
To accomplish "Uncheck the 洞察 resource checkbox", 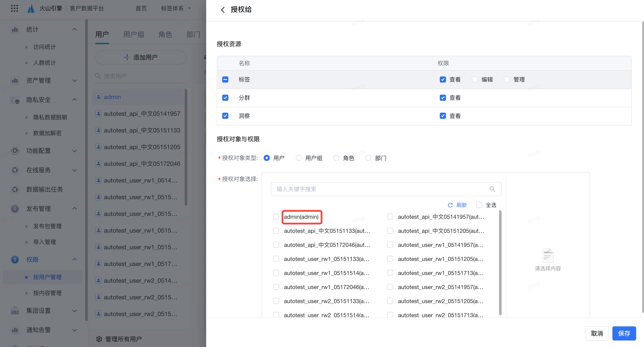I will pos(225,116).
